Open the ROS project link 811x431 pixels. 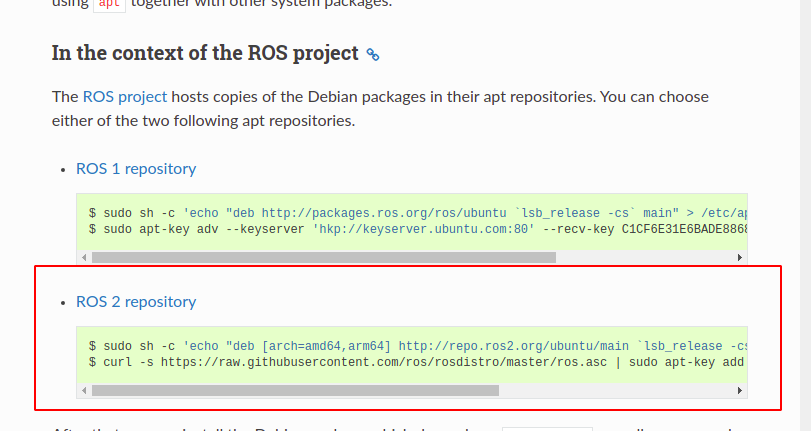tap(125, 97)
